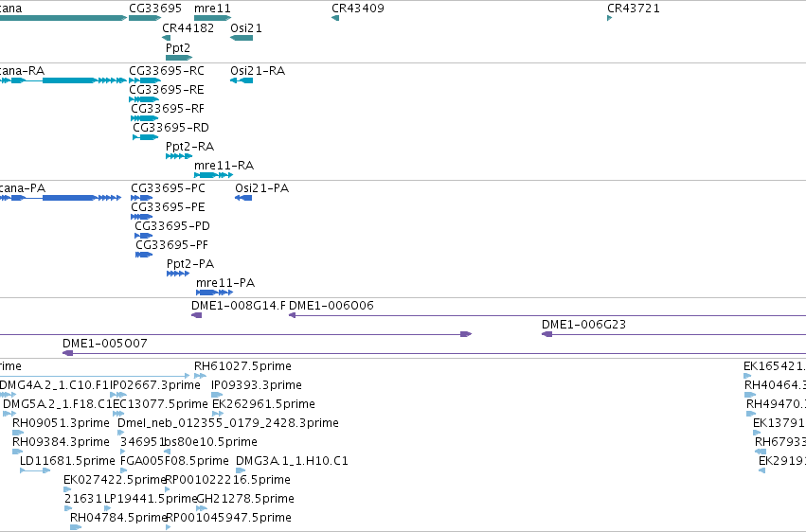Click the CR43721 gene label

[x=634, y=9]
